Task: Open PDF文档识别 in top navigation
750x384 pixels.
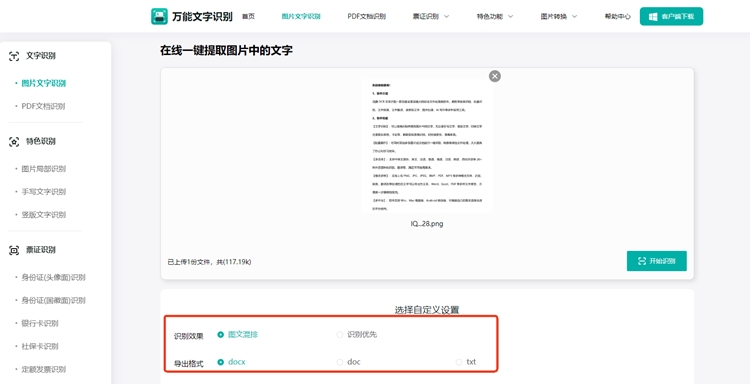Action: 367,16
